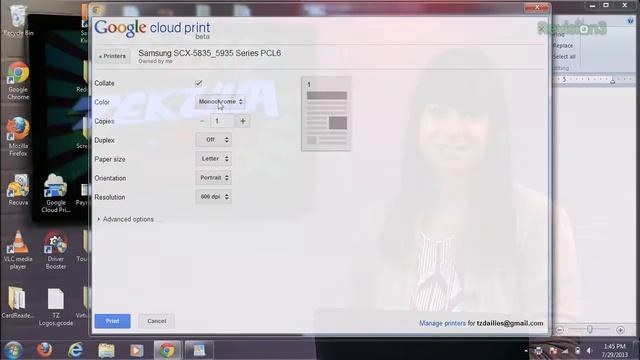Click zoom out minus in background window

(560, 330)
